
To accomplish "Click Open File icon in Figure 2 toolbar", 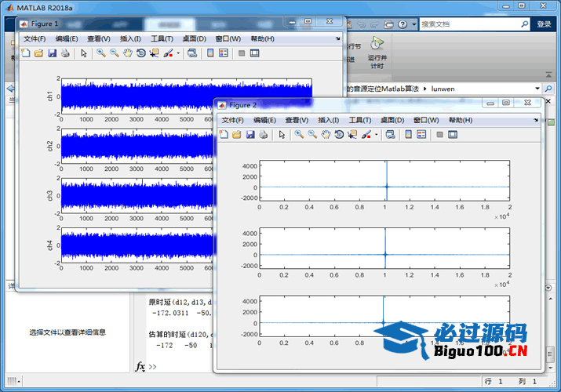I will pos(237,135).
